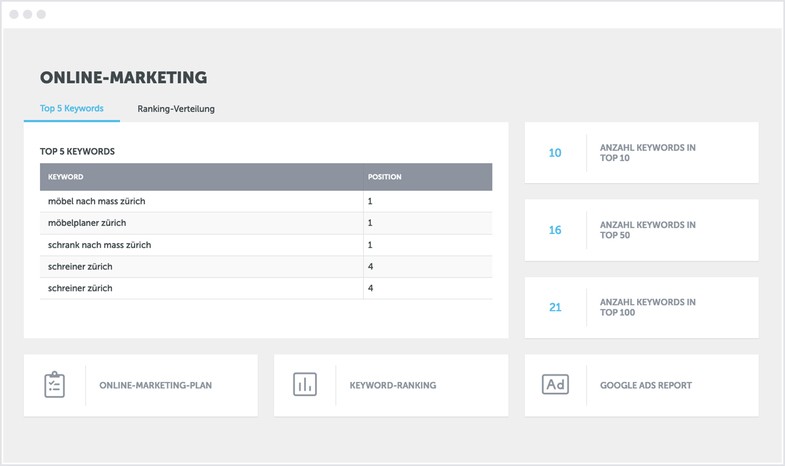
Task: Click the clipboard checklist icon for Online-Marketing-Plan
Action: pyautogui.click(x=55, y=385)
